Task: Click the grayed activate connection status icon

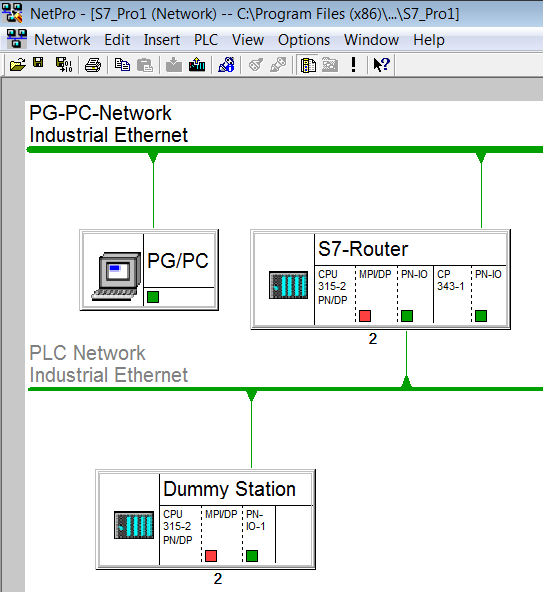Action: click(x=256, y=65)
